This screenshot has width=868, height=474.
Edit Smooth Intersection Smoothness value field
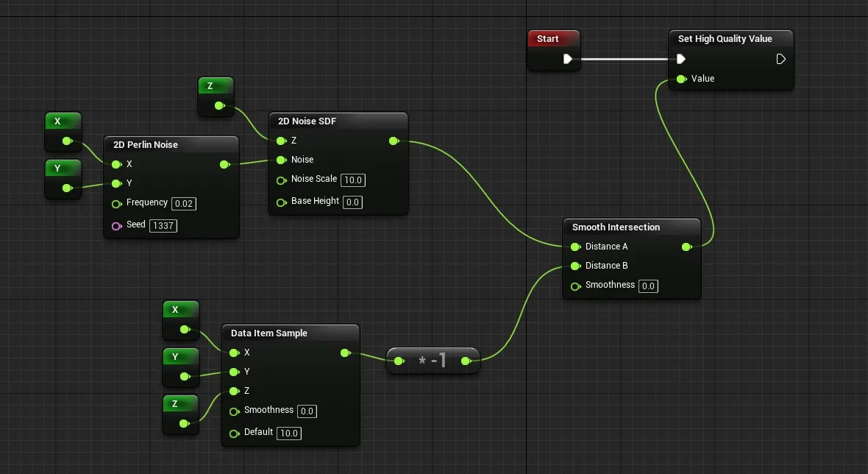pos(647,286)
